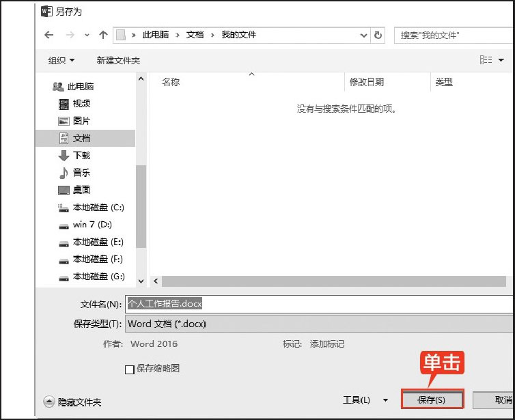Collapse folders with 隐藏文件夹

click(73, 402)
